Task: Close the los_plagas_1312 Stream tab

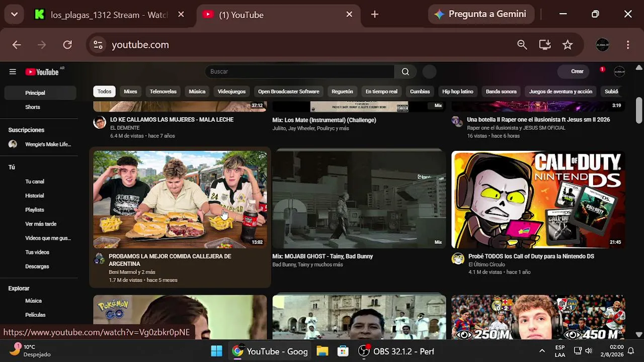Action: [x=181, y=15]
